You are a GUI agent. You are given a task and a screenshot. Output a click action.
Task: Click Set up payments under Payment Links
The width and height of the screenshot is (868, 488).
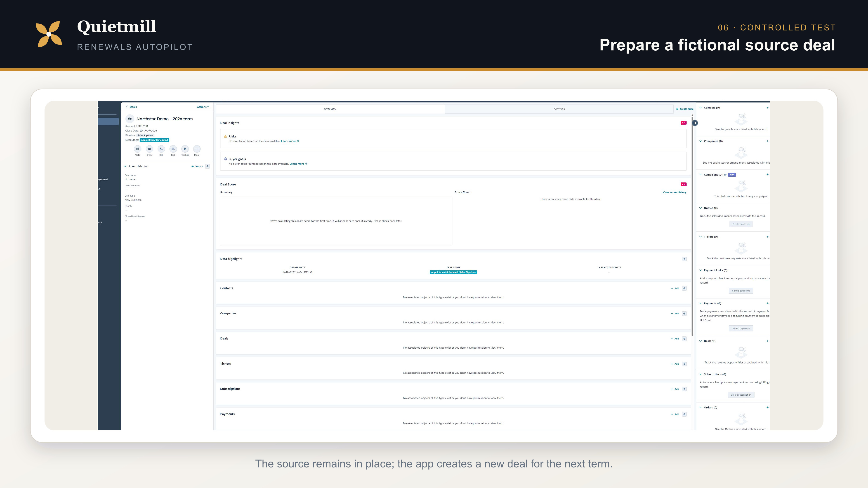point(741,291)
